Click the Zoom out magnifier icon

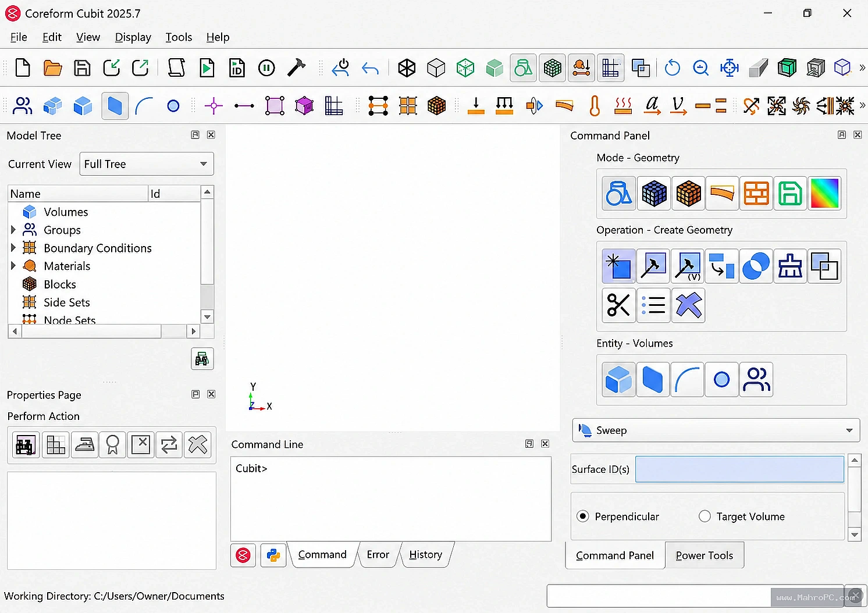point(701,68)
